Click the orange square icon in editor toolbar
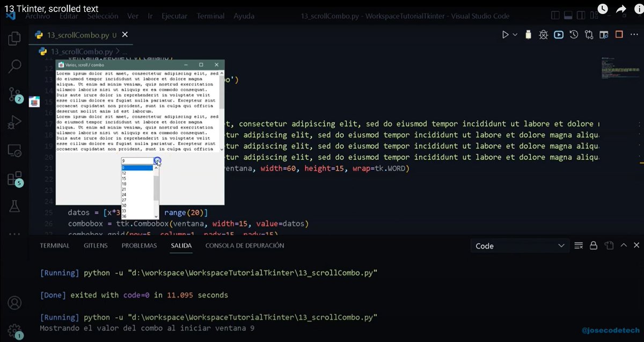644x342 pixels. click(619, 35)
